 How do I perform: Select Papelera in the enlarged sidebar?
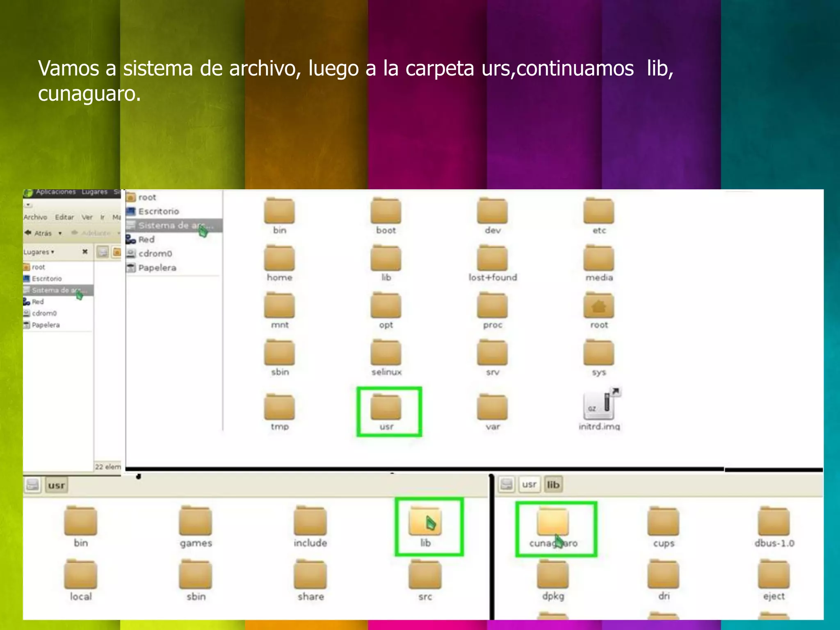174,268
